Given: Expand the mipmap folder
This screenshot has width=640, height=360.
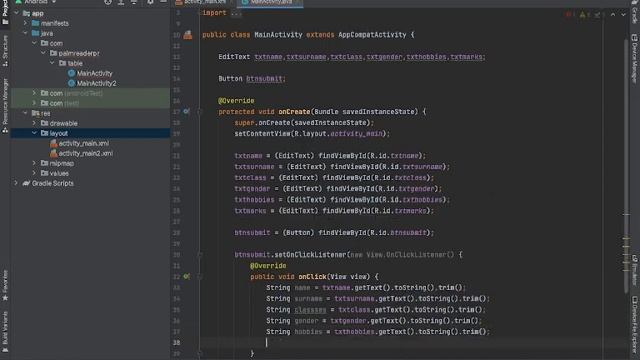Looking at the screenshot, I should click(34, 163).
